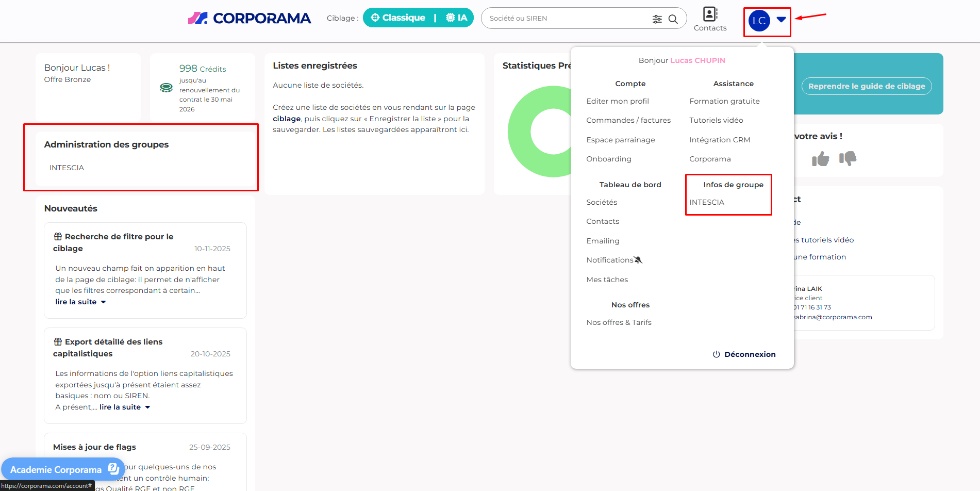This screenshot has height=491, width=980.
Task: Give a thumbs down rating
Action: [x=848, y=158]
